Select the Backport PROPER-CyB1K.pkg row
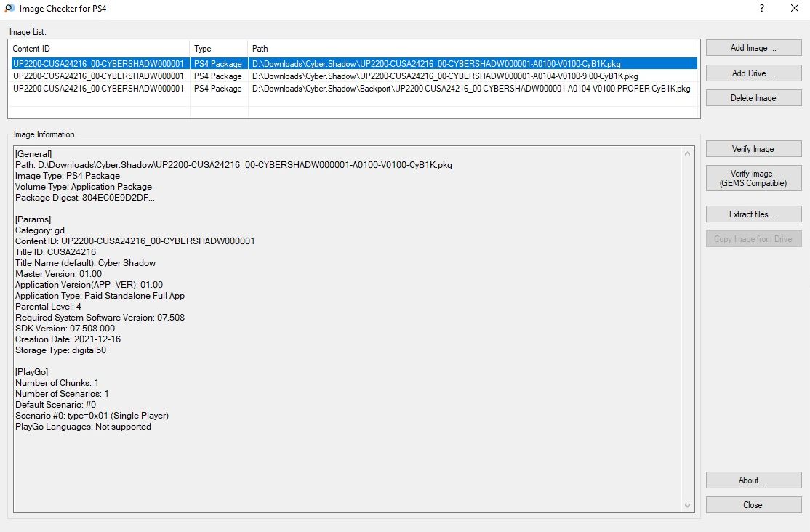 tap(354, 89)
